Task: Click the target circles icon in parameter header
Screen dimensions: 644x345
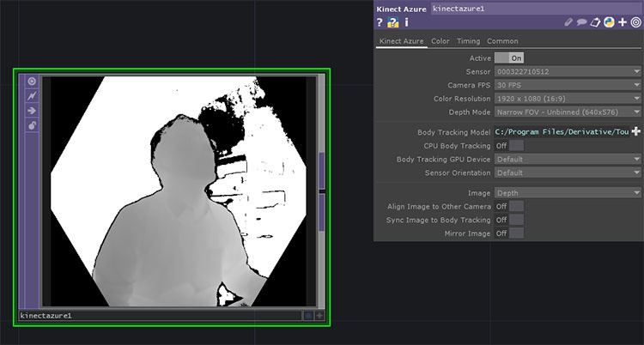Action: point(635,22)
